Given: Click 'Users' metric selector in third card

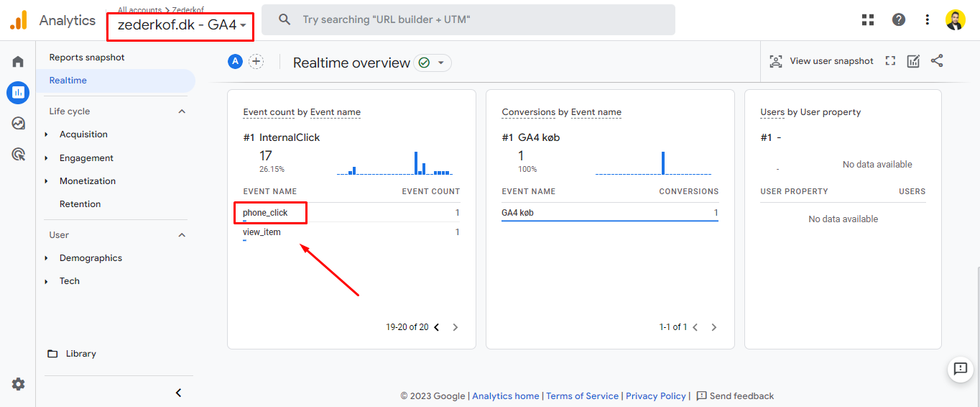Looking at the screenshot, I should click(772, 112).
